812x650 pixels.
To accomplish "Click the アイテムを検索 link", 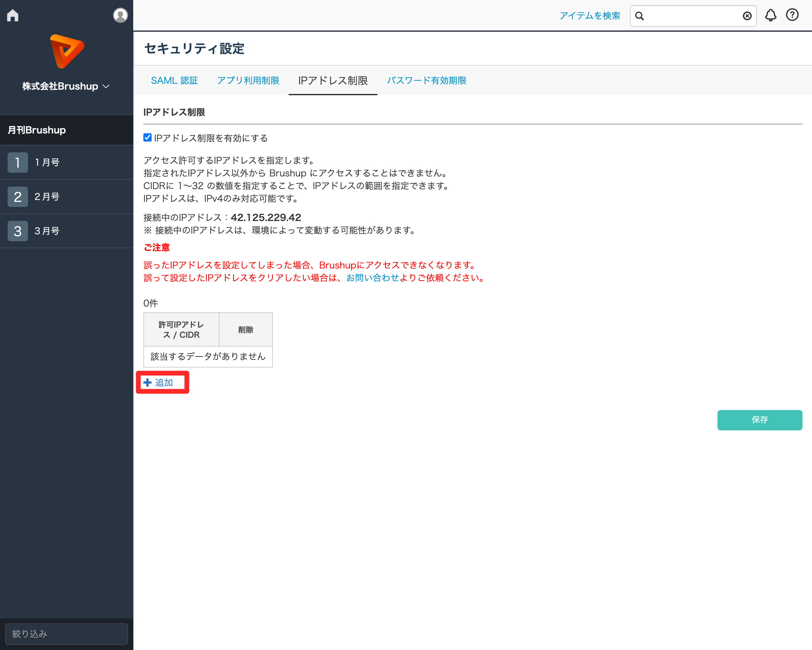I will (x=590, y=16).
